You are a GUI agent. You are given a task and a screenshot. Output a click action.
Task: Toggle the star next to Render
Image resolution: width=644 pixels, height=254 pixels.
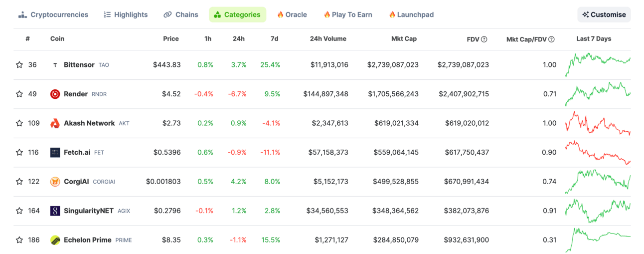(19, 94)
